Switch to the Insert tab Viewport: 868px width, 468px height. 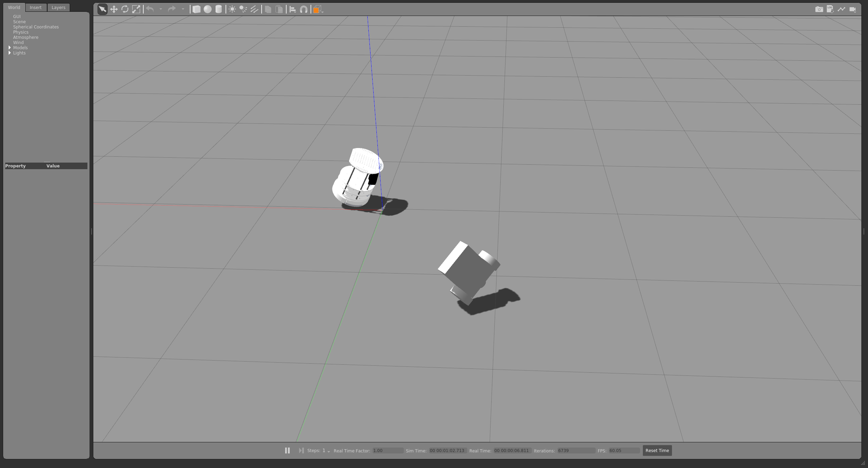point(35,7)
